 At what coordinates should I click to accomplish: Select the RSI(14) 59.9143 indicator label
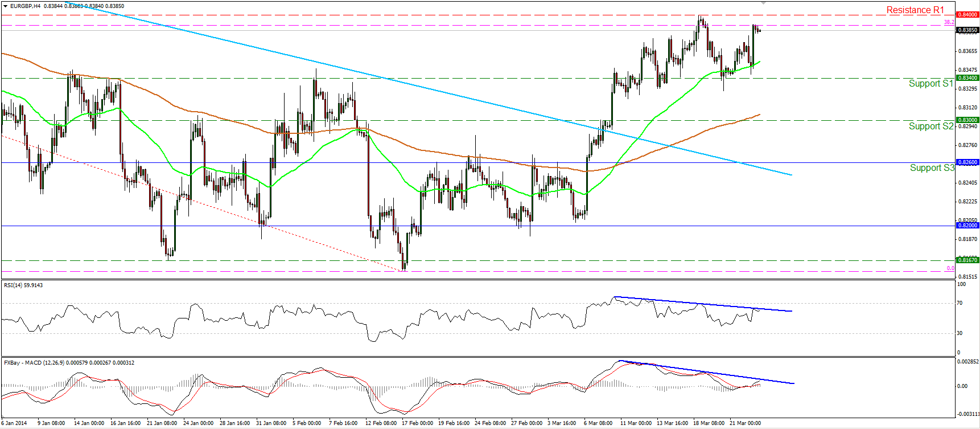(23, 285)
